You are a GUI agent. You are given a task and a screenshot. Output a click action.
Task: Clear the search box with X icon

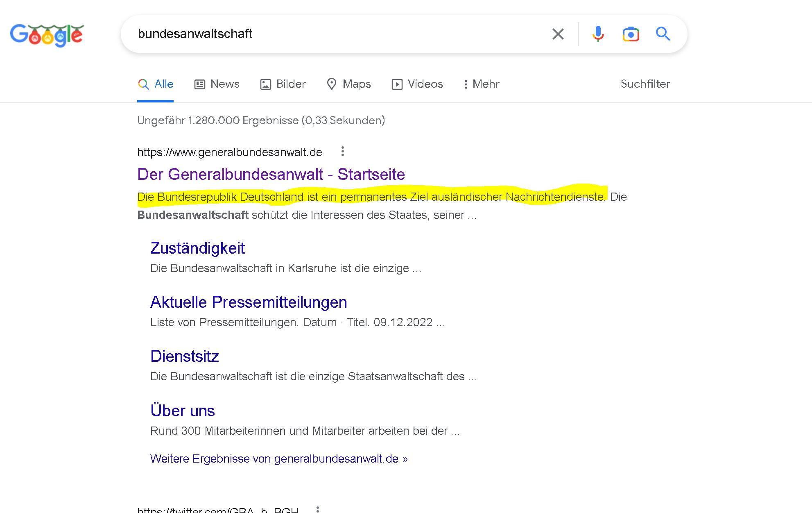tap(558, 34)
